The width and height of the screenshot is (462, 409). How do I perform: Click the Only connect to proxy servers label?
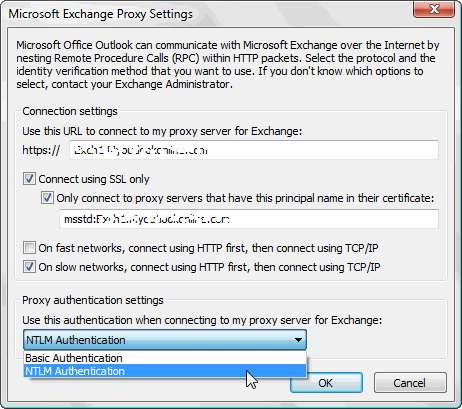(x=245, y=198)
